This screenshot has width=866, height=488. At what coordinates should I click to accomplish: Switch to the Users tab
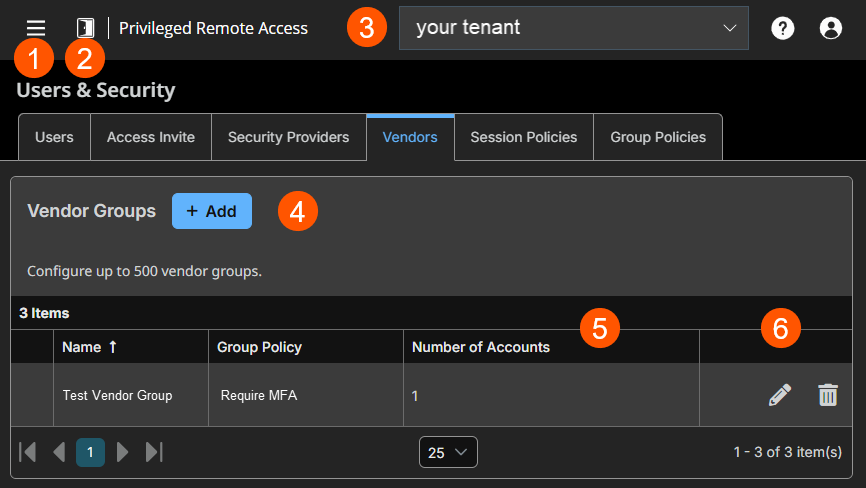54,137
